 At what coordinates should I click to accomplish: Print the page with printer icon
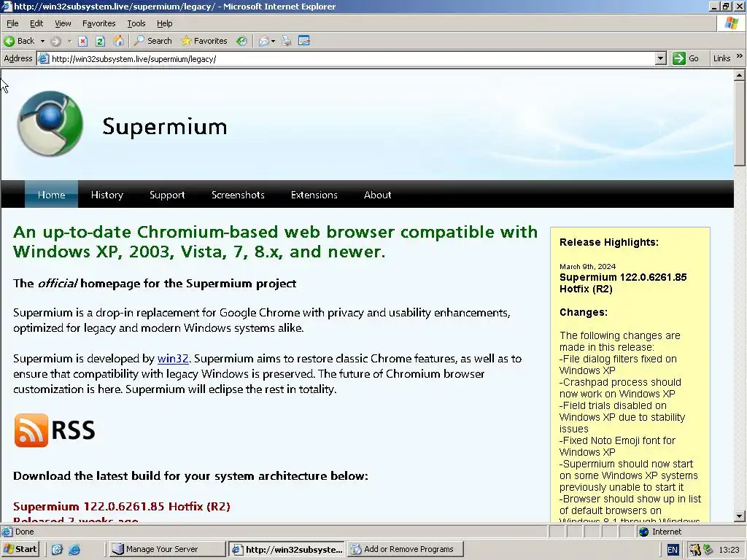(286, 41)
